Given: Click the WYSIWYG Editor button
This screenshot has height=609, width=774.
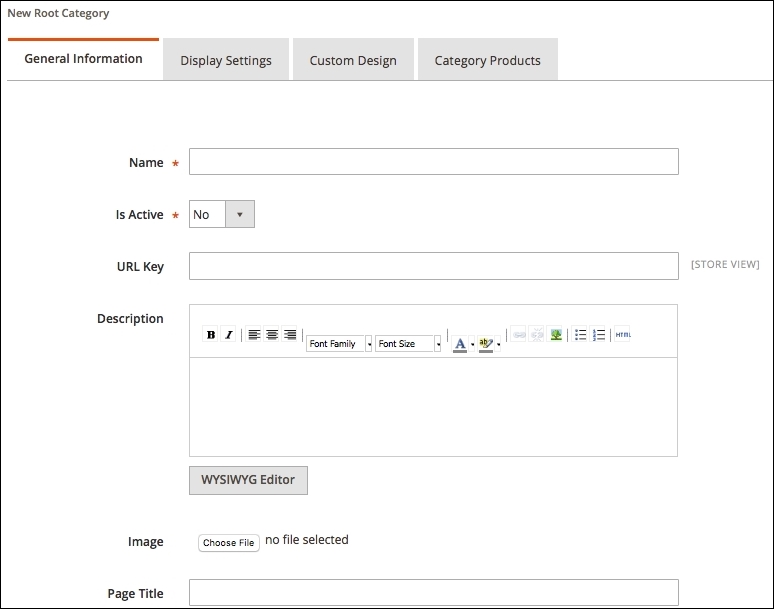Looking at the screenshot, I should pos(248,480).
